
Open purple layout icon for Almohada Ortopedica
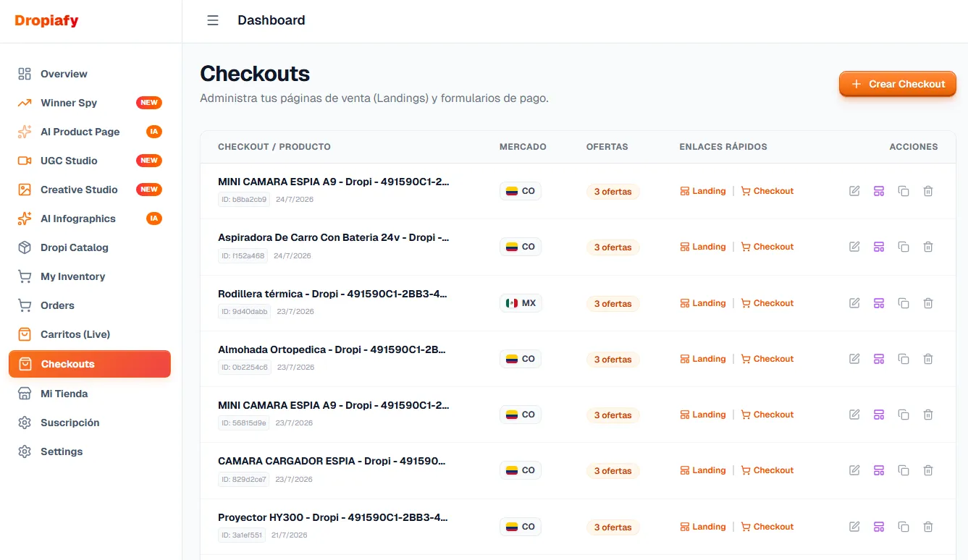[879, 359]
